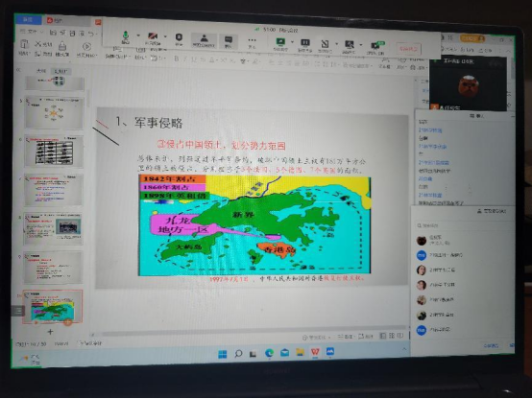Toggle italic text formatting
The height and width of the screenshot is (399, 532).
click(185, 59)
